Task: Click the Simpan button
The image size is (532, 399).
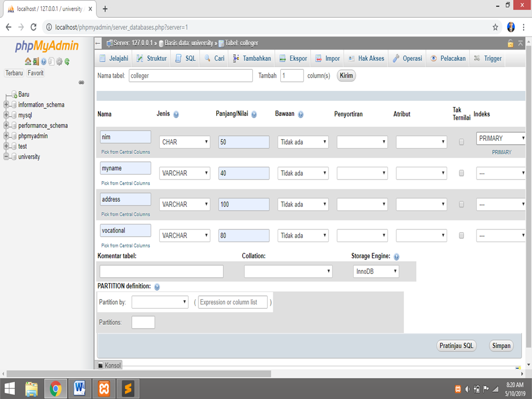Action: coord(500,345)
